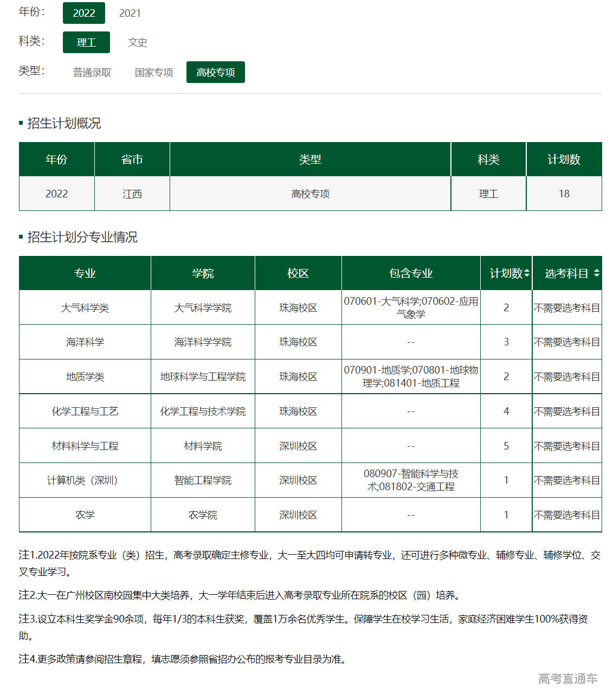Image resolution: width=613 pixels, height=700 pixels.
Task: Select the 普通录取 type filter
Action: (x=91, y=72)
